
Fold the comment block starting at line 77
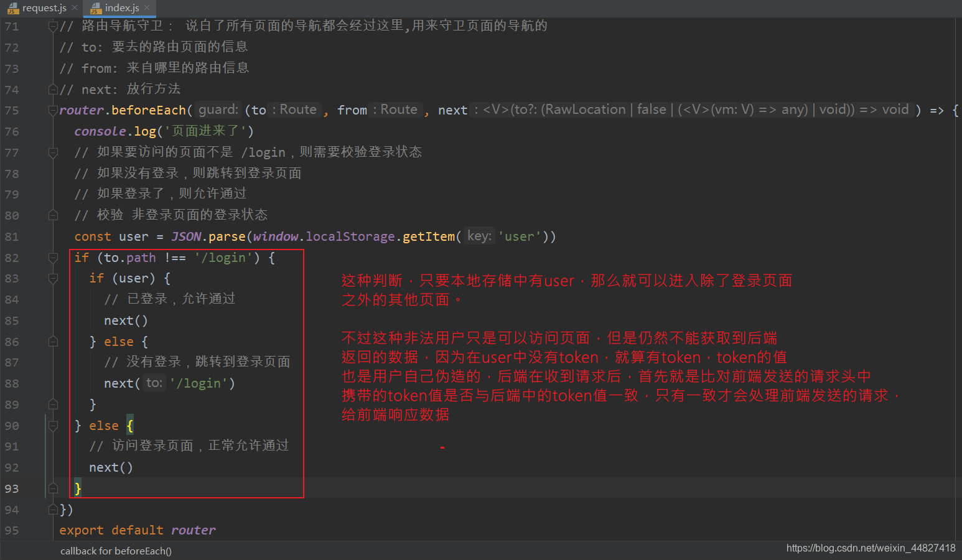(53, 152)
